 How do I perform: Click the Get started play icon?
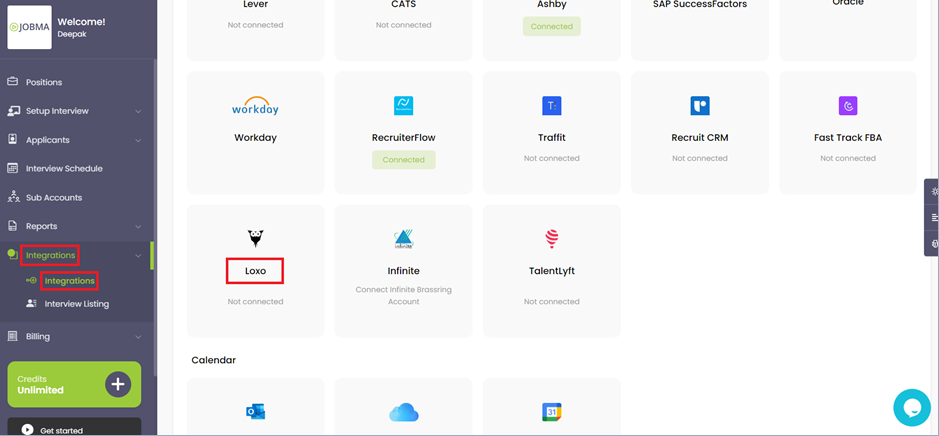coord(27,429)
